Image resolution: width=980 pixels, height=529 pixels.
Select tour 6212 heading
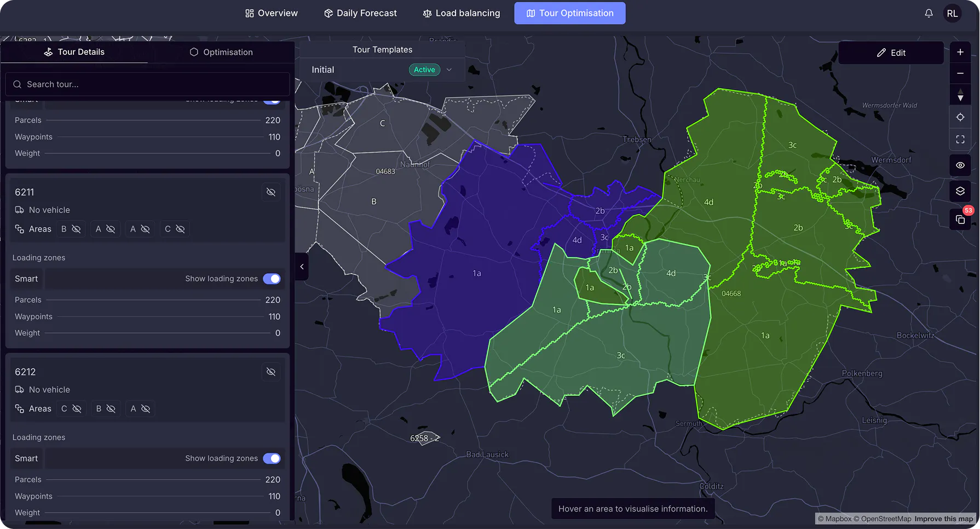25,372
